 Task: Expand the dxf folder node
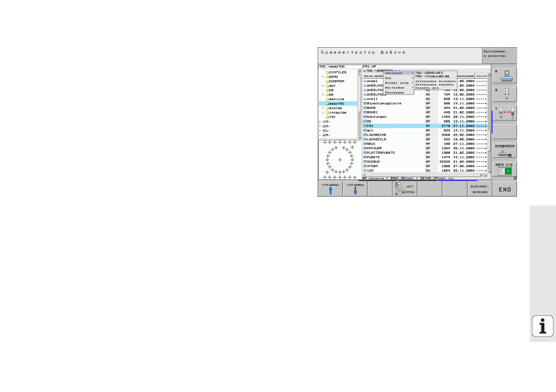pos(323,86)
